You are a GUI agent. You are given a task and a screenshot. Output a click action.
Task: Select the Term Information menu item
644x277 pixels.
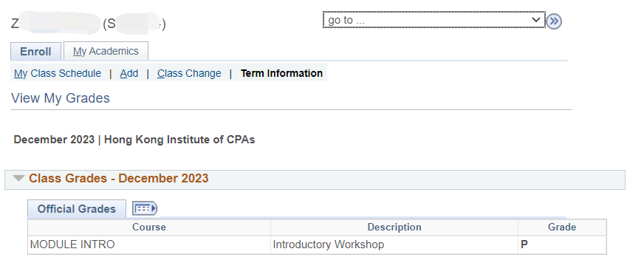point(281,73)
